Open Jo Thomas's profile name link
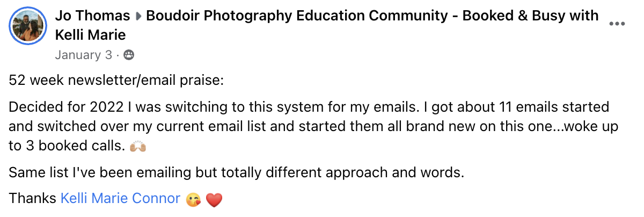The image size is (644, 217). pyautogui.click(x=92, y=16)
